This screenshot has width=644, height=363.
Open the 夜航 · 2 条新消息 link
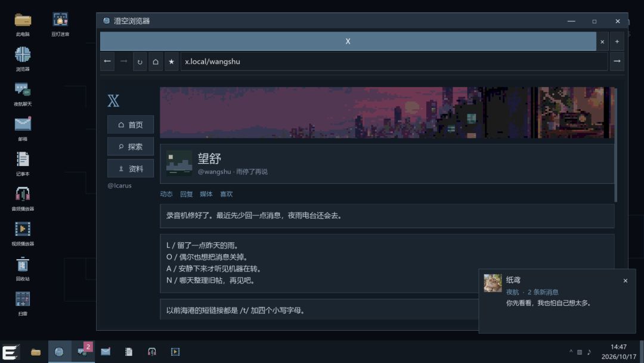(532, 292)
